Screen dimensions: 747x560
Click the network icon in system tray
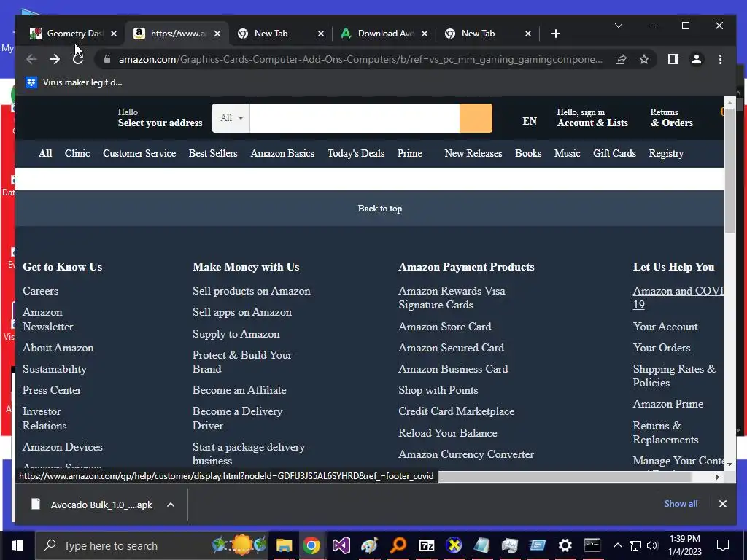click(635, 545)
